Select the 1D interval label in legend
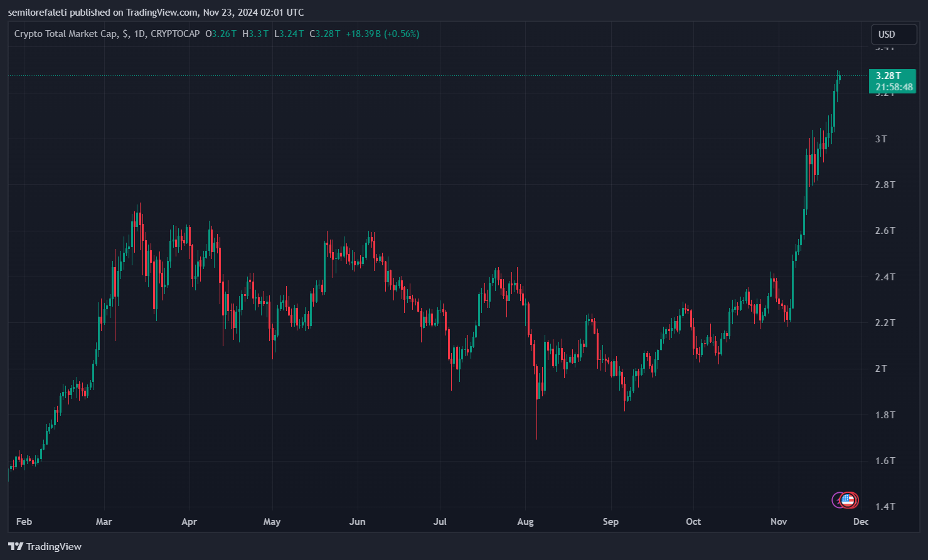928x560 pixels. tap(139, 34)
